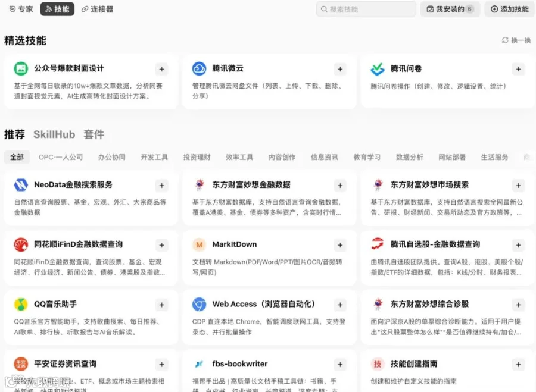Open the fbs-bookwriter skill title
The image size is (536, 392).
(x=240, y=364)
